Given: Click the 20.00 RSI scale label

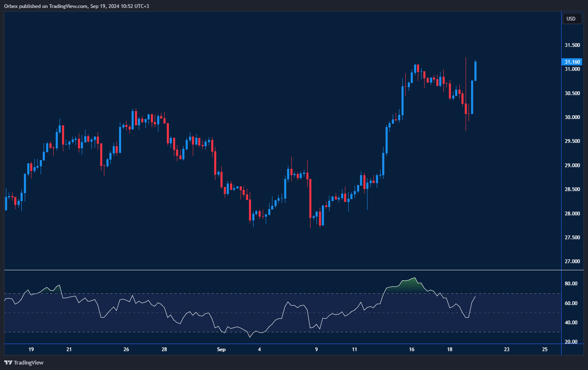Looking at the screenshot, I should [571, 342].
